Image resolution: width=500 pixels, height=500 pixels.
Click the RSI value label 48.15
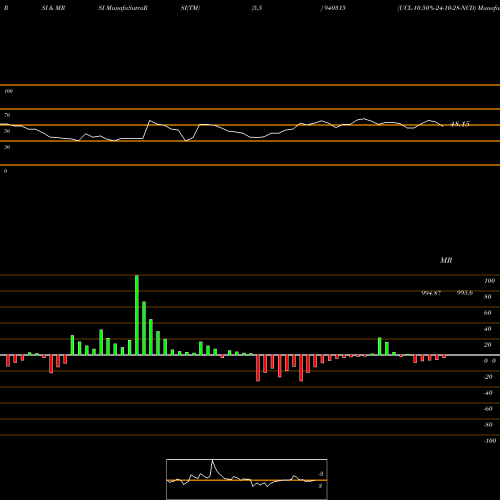pos(460,124)
